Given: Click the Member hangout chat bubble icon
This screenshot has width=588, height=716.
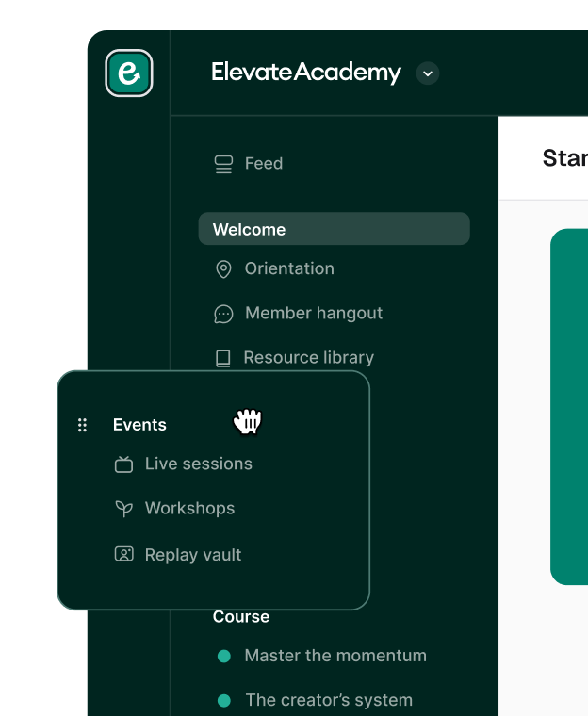Looking at the screenshot, I should pyautogui.click(x=223, y=314).
